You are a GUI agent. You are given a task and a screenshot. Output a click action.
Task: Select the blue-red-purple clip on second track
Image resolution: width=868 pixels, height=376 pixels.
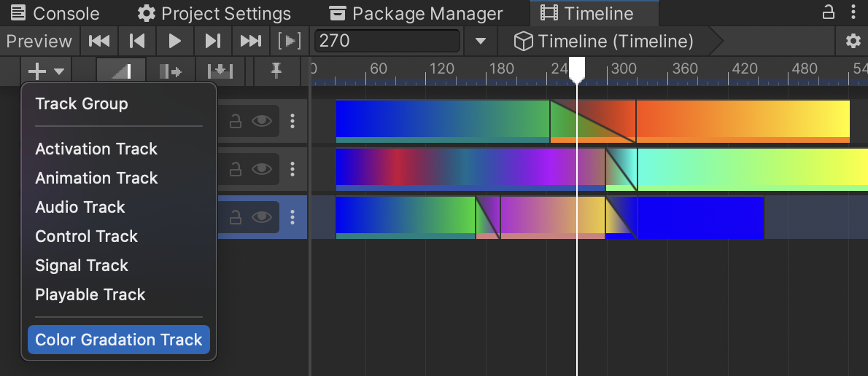[x=470, y=169]
